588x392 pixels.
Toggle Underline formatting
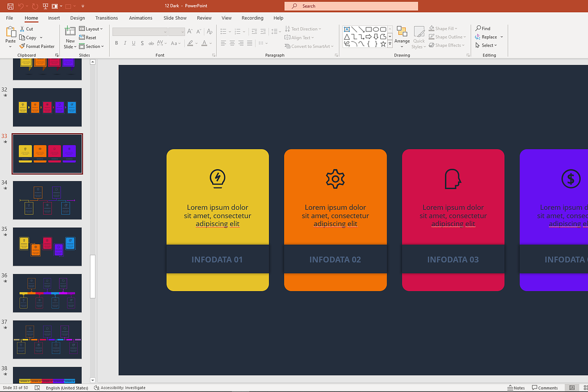(x=133, y=43)
